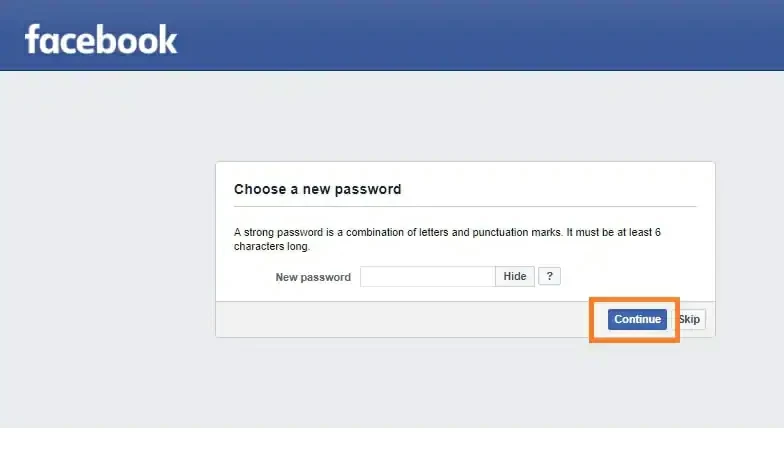Viewport: 784px width, 469px height.
Task: Click the white area below the page
Action: tap(392, 448)
